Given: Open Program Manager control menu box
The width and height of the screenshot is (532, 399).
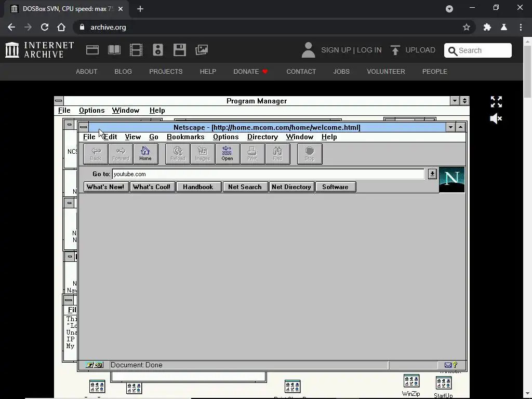Looking at the screenshot, I should tap(59, 101).
